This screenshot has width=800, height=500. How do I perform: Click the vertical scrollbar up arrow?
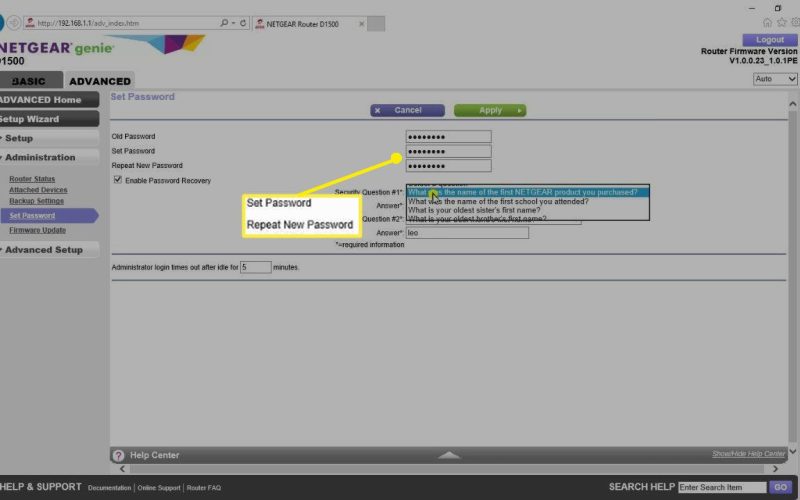tap(792, 104)
